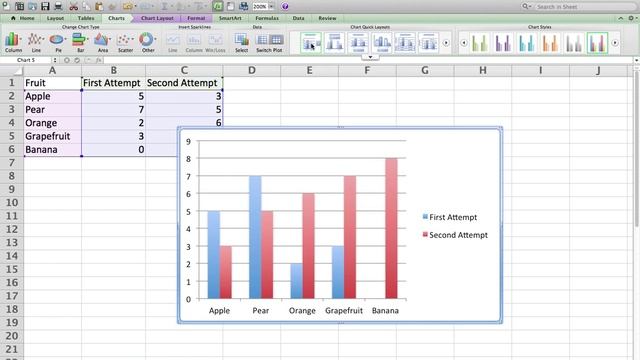Switch to the Tables tab

86,18
